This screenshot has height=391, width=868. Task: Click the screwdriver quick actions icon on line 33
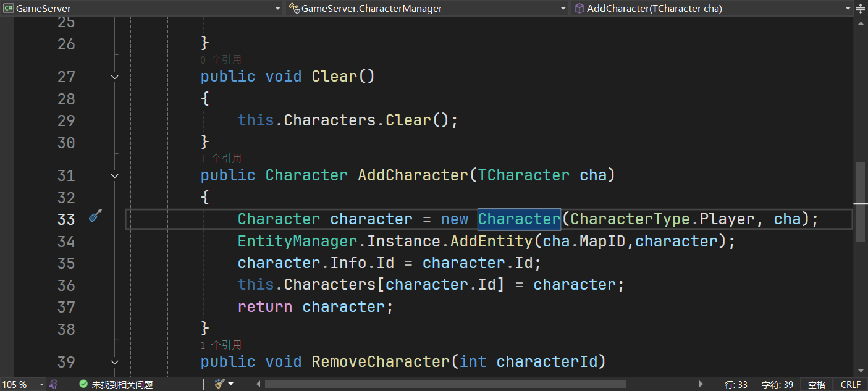(95, 216)
